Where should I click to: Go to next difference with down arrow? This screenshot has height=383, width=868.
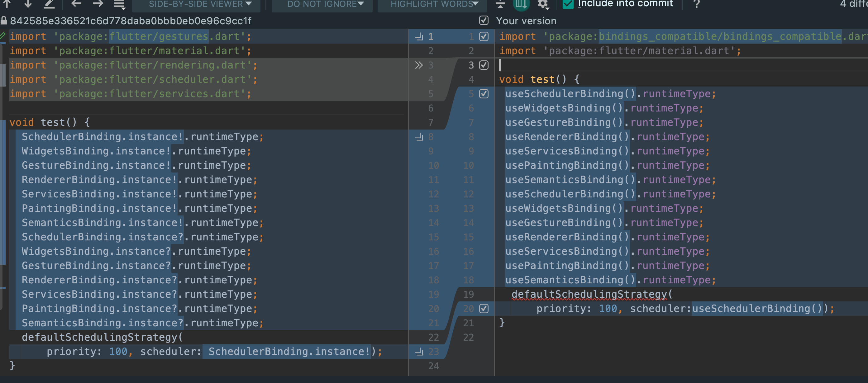coord(28,3)
